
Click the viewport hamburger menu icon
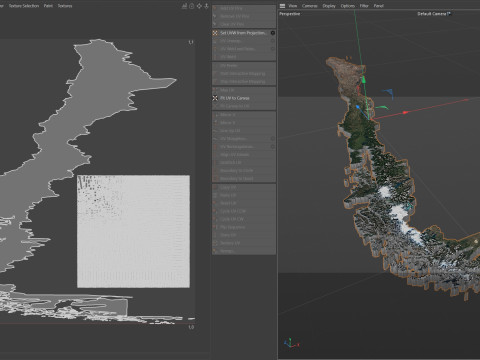point(282,6)
